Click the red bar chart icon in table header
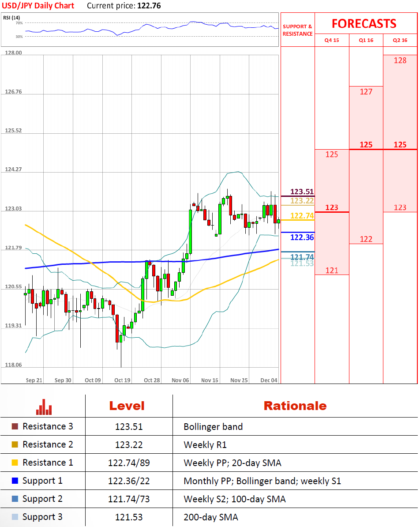The image size is (420, 527). (x=44, y=407)
